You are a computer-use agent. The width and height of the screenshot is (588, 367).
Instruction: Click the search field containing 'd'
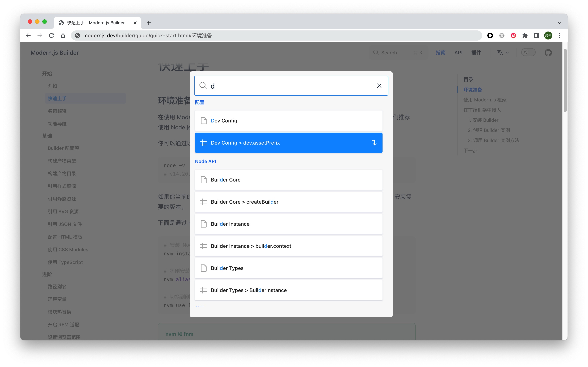pos(291,86)
